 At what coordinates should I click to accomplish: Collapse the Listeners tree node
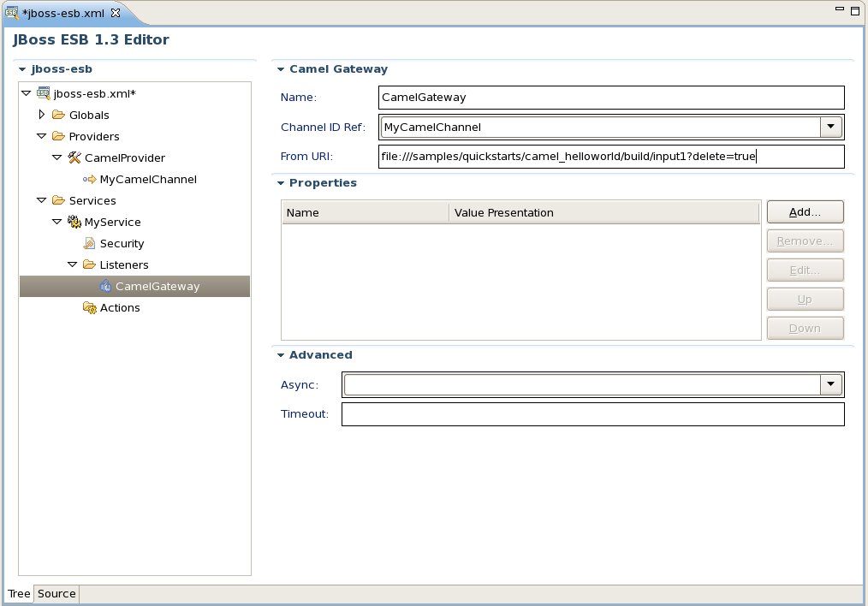[x=73, y=264]
